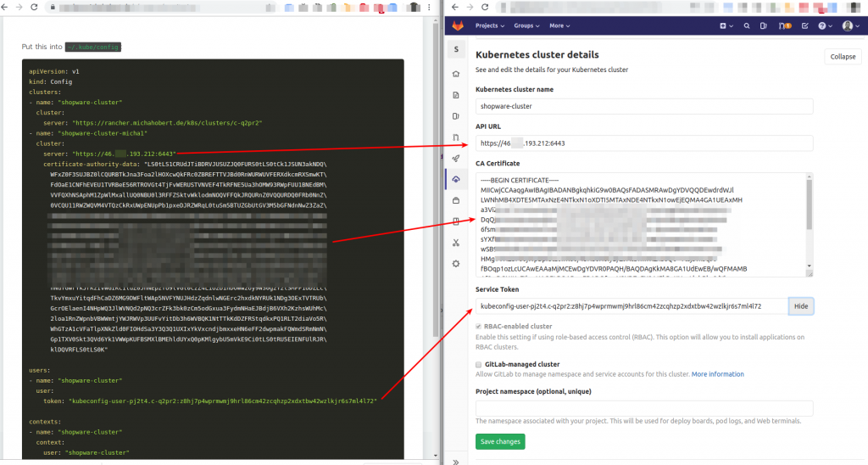This screenshot has width=868, height=465.
Task: Open the Settings gear icon in sidebar
Action: coord(456,264)
